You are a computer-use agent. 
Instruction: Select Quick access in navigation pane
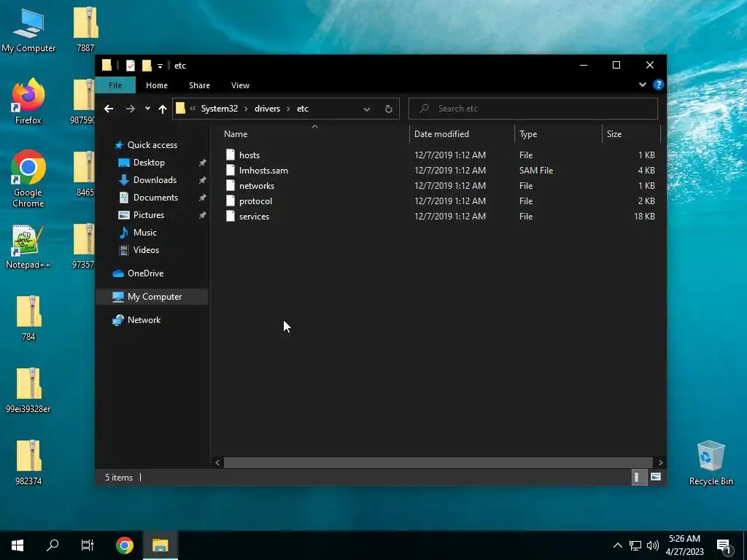(152, 145)
